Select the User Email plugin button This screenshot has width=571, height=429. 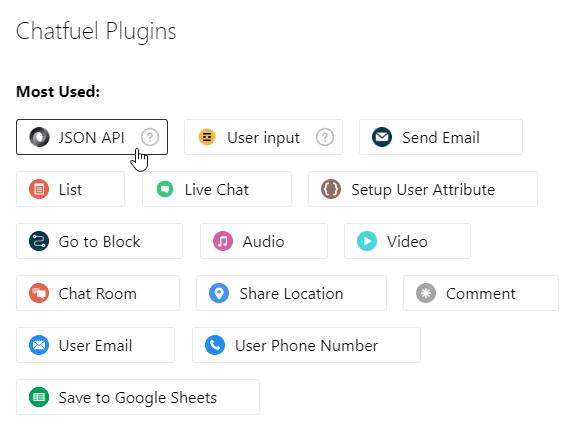pyautogui.click(x=95, y=345)
